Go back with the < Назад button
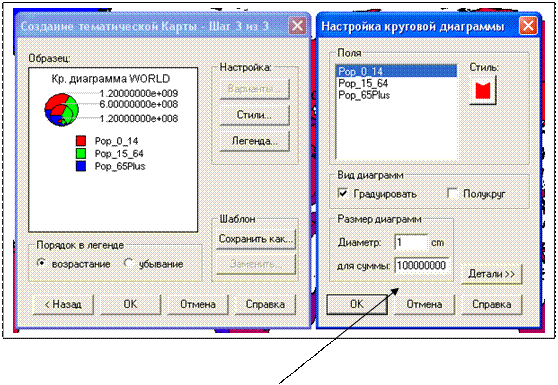This screenshot has height=385, width=558. (63, 304)
